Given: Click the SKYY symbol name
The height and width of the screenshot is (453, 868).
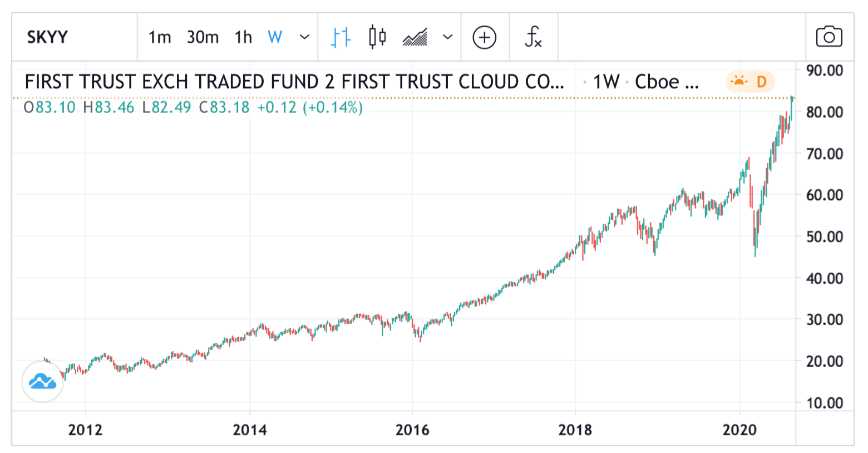Looking at the screenshot, I should pos(46,37).
